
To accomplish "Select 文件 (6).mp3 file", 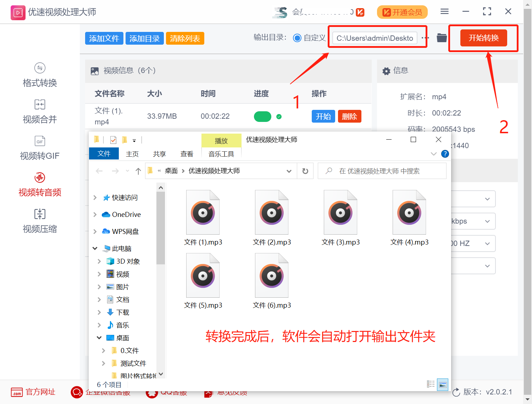I will [272, 281].
